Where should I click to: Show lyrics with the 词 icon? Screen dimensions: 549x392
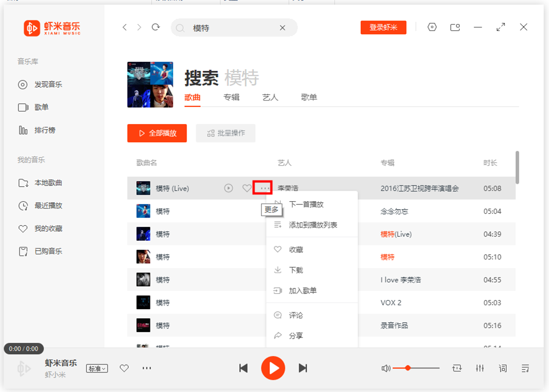pos(503,369)
